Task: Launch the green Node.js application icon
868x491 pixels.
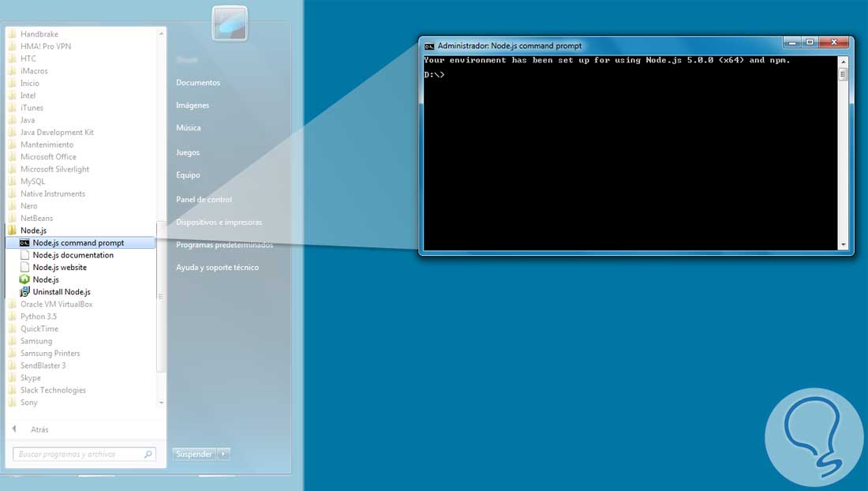Action: click(x=24, y=279)
